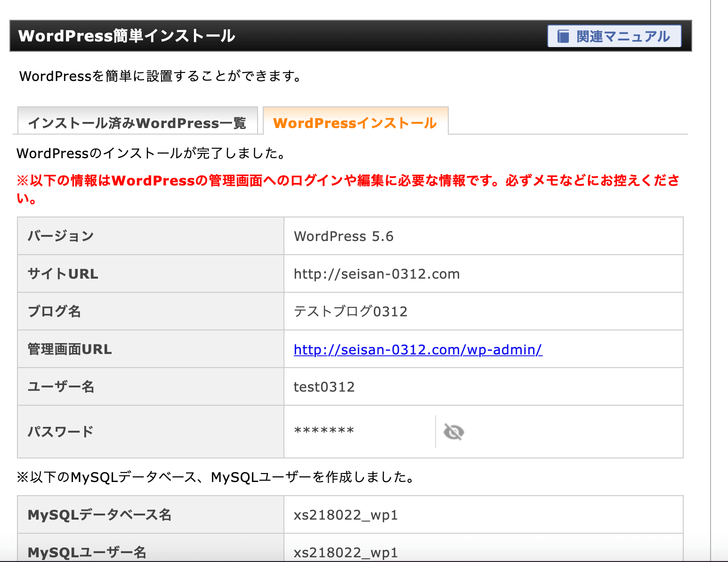Screen dimensions: 728x562
Task: Click the バージョン row label
Action: coord(61,236)
